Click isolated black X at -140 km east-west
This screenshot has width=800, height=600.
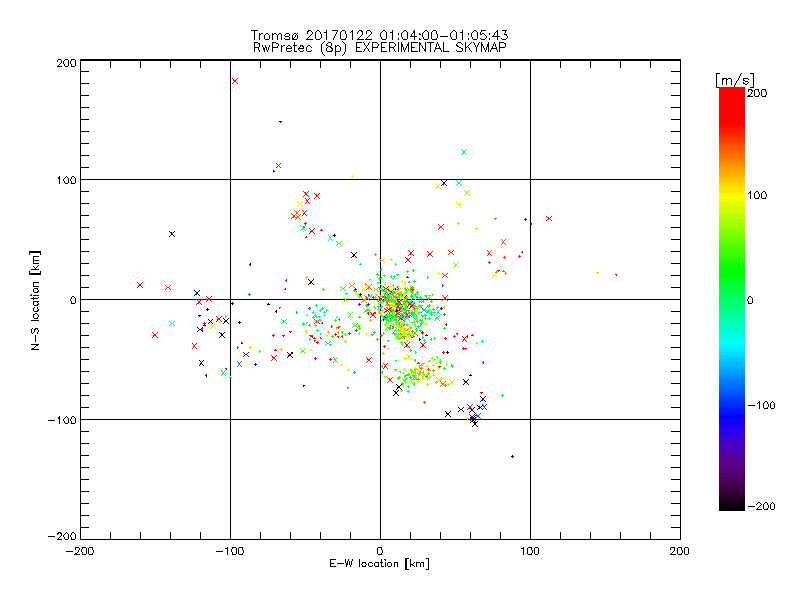(x=172, y=234)
